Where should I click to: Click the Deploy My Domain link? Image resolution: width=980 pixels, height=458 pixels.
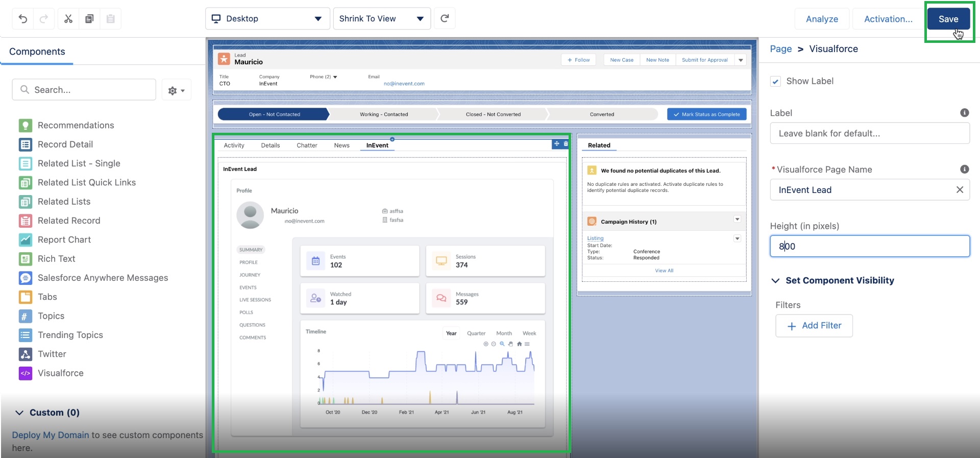click(x=51, y=435)
